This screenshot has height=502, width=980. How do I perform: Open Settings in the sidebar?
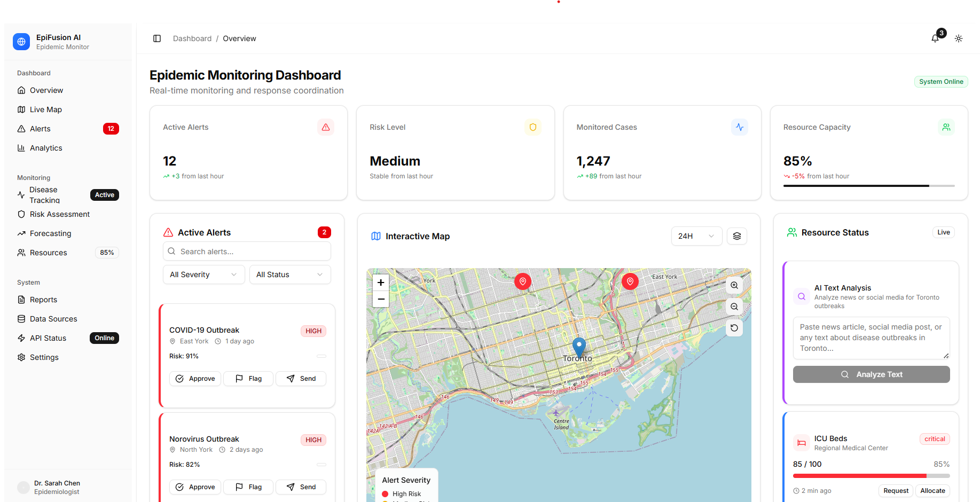click(68, 357)
